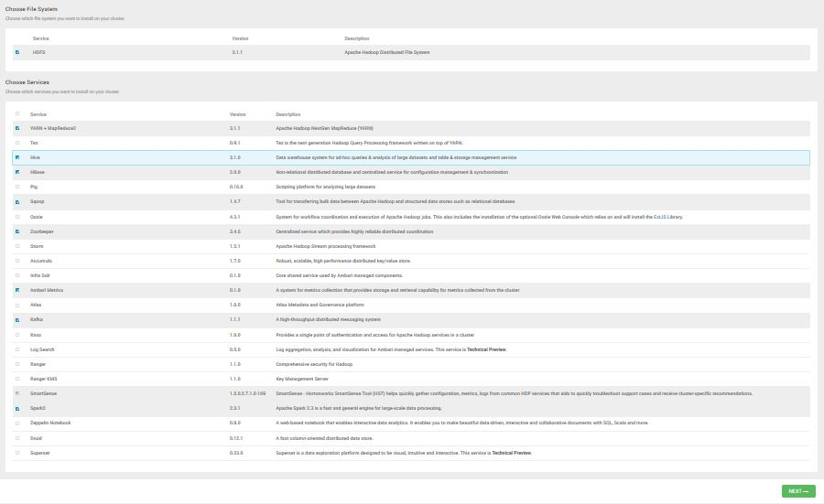Click Spark2 version 2.3.1
Image resolution: width=824 pixels, height=504 pixels.
pyautogui.click(x=235, y=409)
